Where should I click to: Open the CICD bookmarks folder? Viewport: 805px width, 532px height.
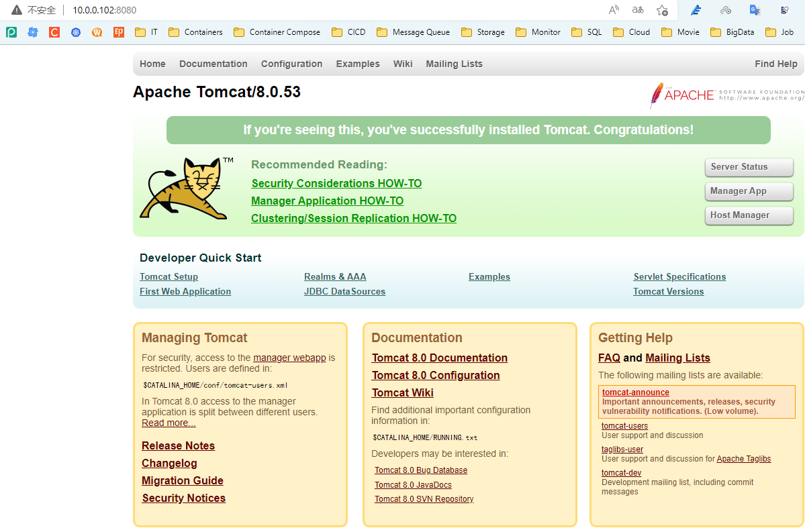[348, 32]
